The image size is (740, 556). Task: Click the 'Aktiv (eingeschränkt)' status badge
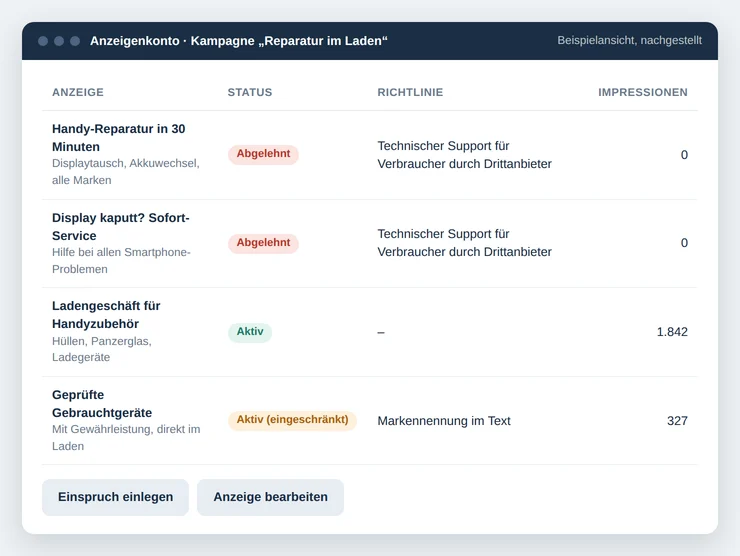click(292, 420)
